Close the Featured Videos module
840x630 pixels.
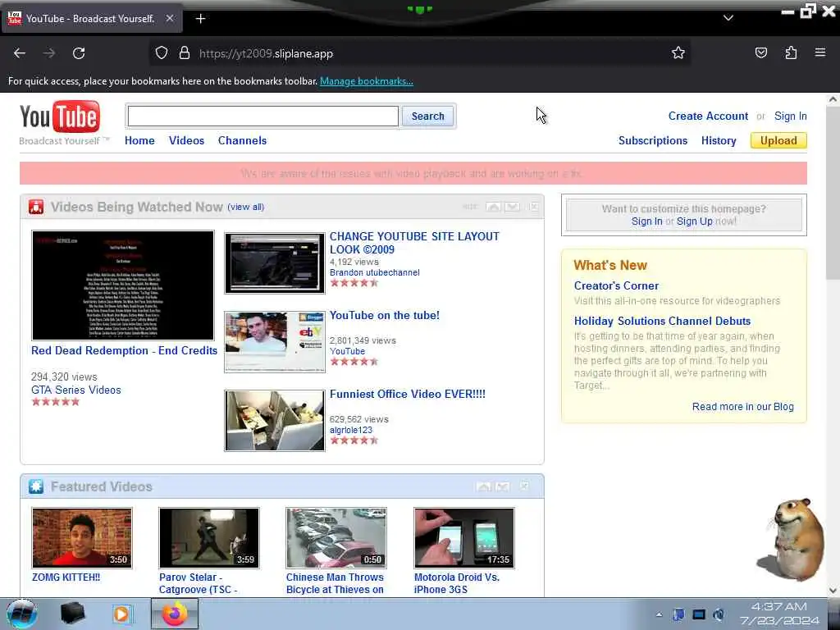524,486
